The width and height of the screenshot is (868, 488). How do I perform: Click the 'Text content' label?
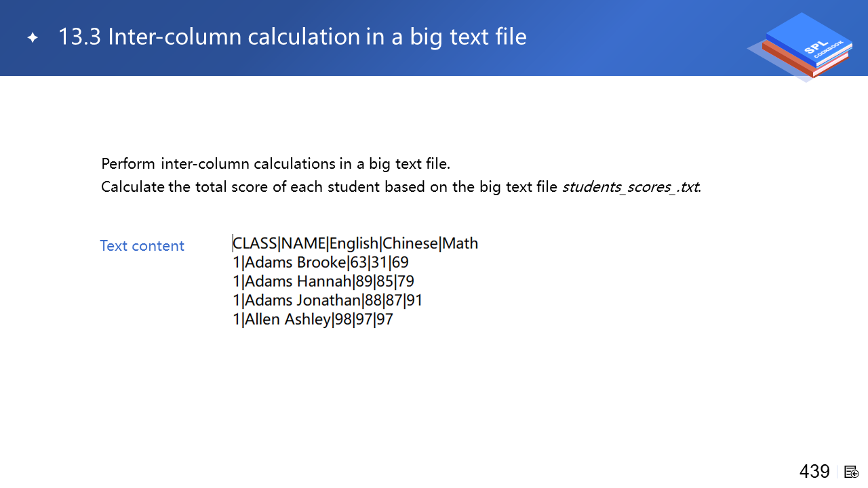point(142,246)
